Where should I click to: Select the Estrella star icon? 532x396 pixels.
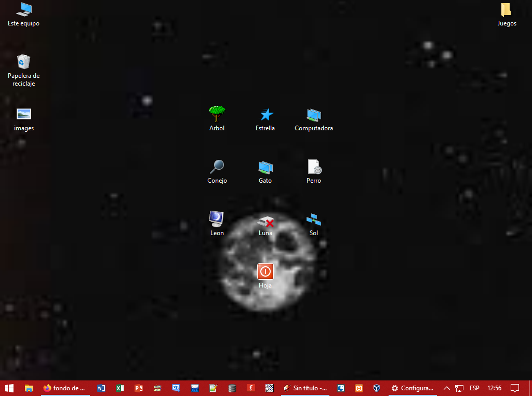tap(265, 115)
